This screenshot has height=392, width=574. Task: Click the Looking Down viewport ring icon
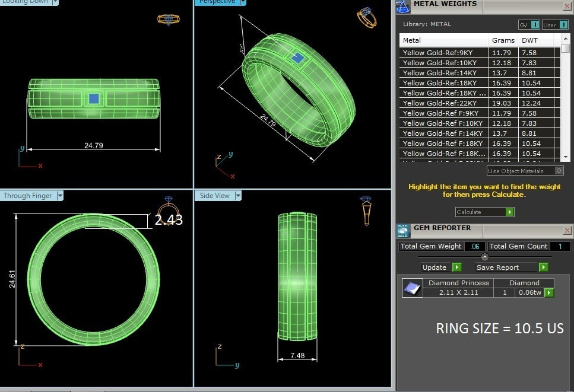168,19
